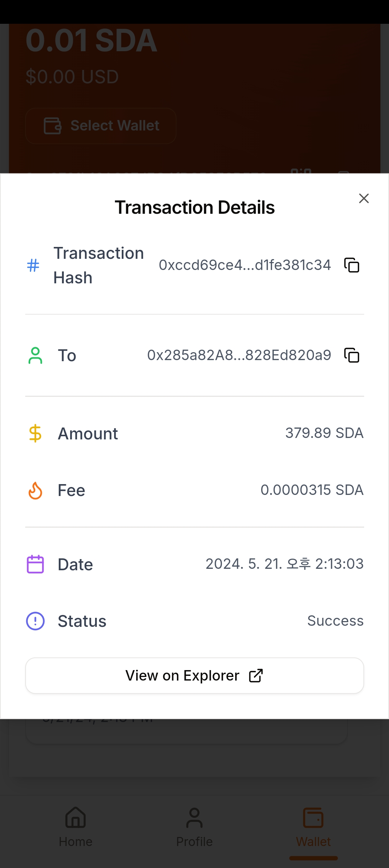Click the green person icon beside To
The width and height of the screenshot is (389, 868).
(35, 355)
